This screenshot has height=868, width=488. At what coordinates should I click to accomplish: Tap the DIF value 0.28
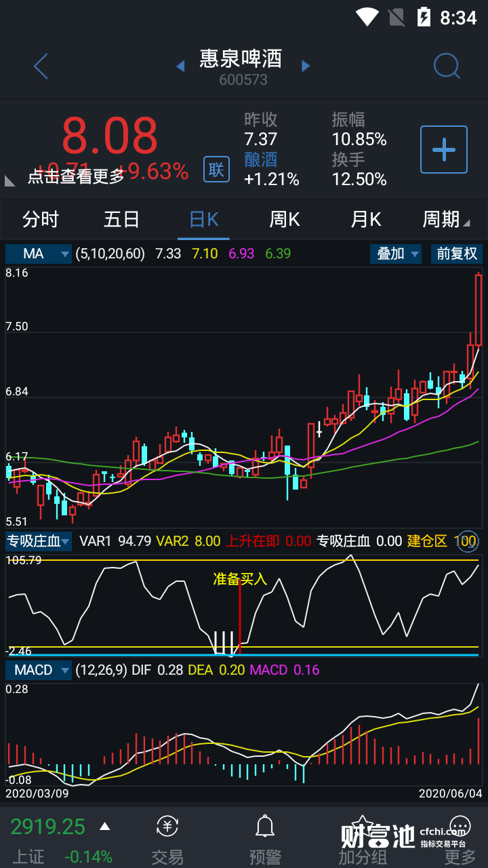point(170,670)
